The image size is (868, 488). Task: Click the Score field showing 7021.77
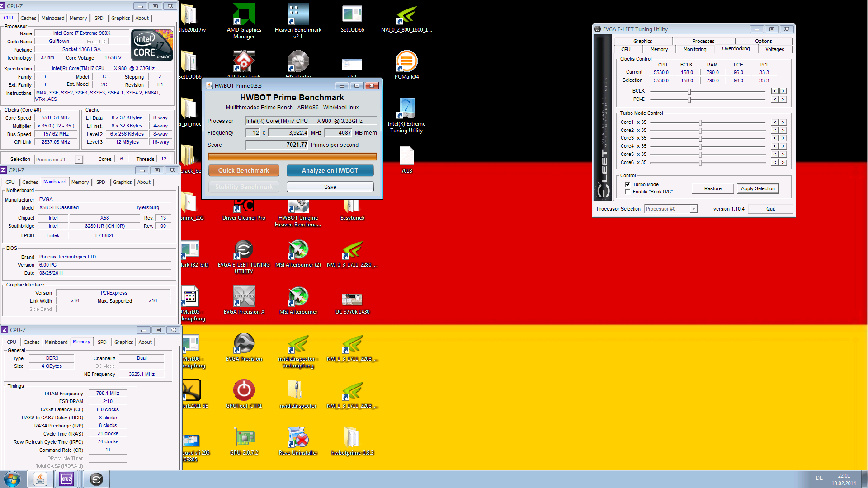277,145
